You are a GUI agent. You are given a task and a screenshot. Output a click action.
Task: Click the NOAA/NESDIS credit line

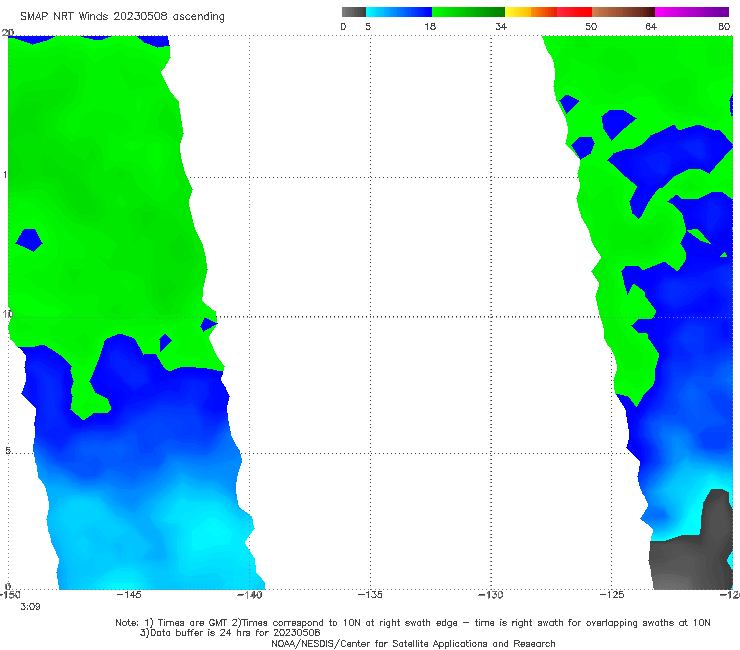coord(413,643)
